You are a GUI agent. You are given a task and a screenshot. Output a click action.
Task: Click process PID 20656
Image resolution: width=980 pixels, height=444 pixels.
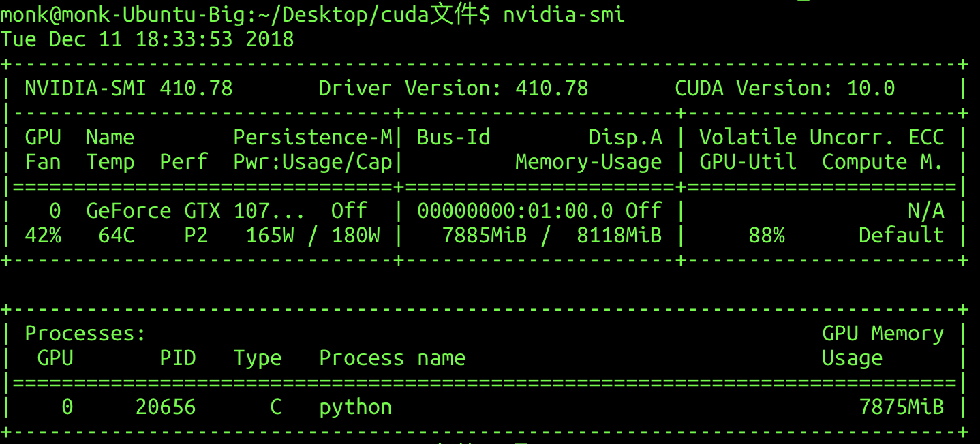pos(166,407)
